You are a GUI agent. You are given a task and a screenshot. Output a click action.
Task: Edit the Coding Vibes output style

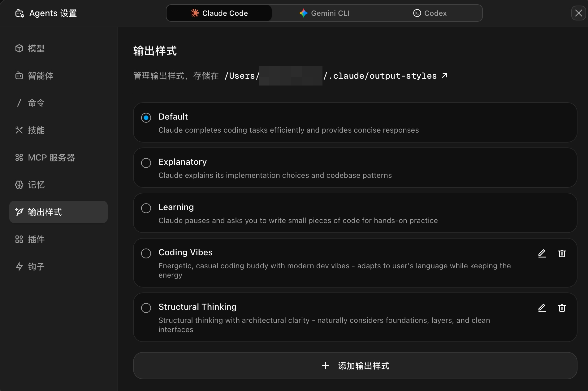(x=542, y=253)
